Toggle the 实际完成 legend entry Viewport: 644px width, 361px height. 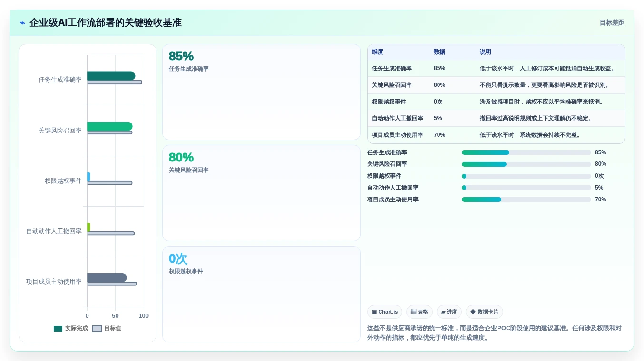click(71, 328)
